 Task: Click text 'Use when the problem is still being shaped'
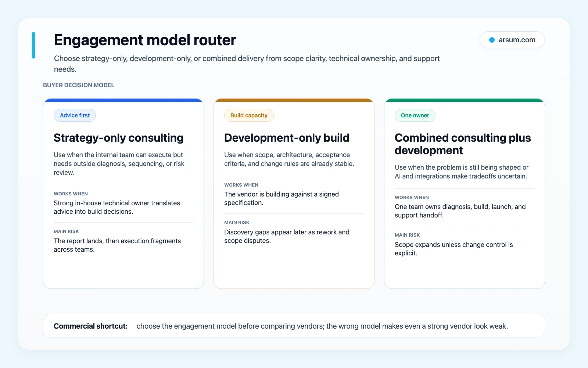(x=462, y=172)
